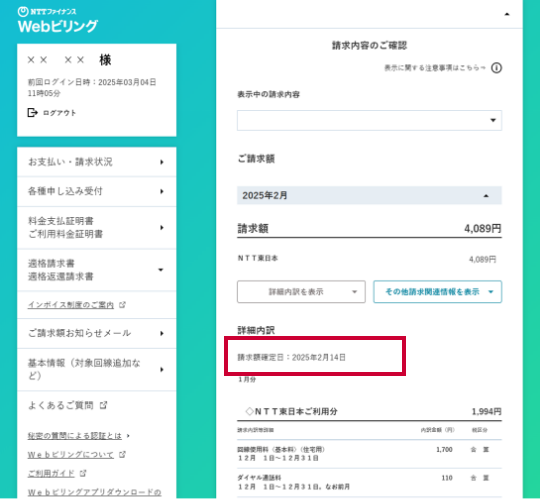Click NTT東日本 4,089円 line

[369, 259]
